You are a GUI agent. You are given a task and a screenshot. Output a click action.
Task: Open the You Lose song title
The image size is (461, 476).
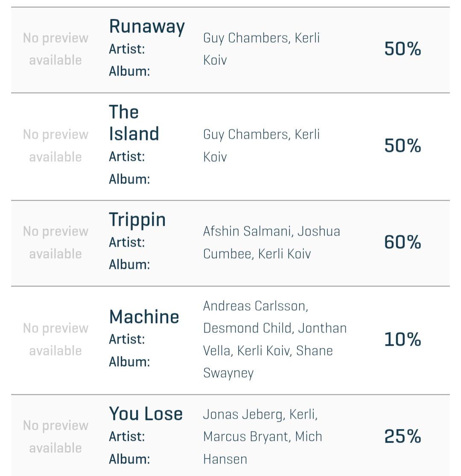146,414
